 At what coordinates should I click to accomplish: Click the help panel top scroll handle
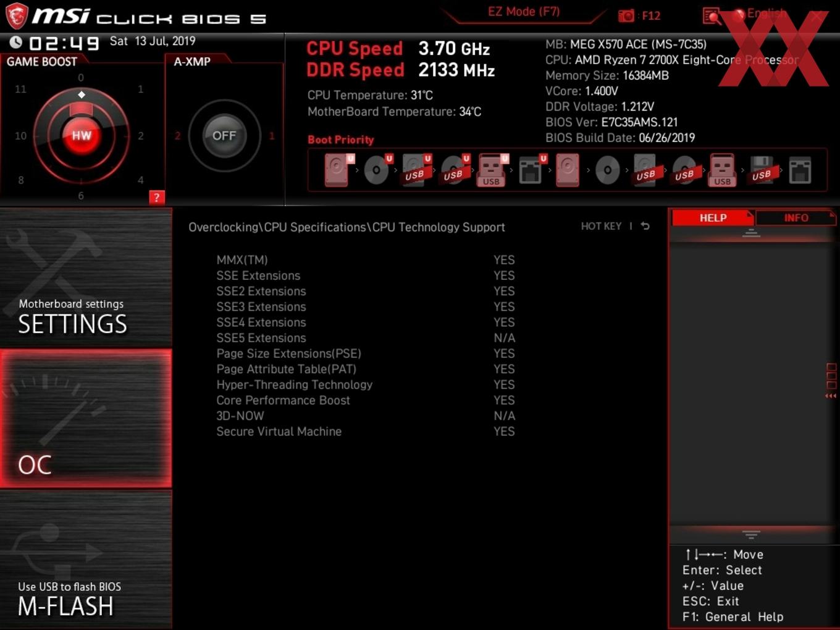pos(751,233)
